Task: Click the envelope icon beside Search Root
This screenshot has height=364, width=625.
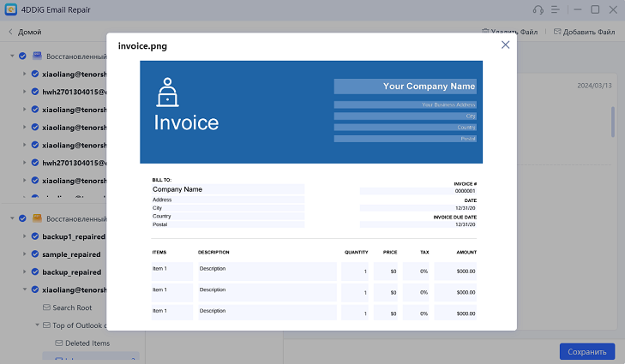Action: (x=47, y=307)
